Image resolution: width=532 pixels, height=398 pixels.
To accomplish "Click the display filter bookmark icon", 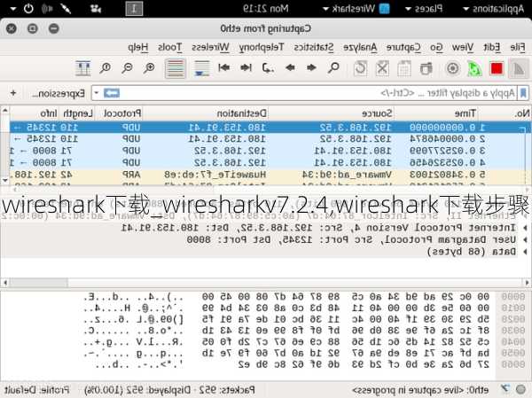I will pos(523,93).
